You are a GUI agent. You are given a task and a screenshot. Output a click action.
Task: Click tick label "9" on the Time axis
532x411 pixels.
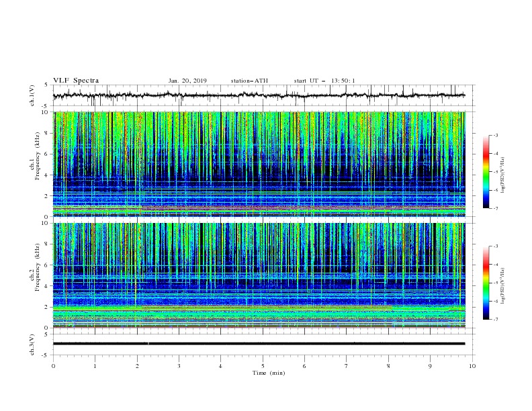[430, 366]
